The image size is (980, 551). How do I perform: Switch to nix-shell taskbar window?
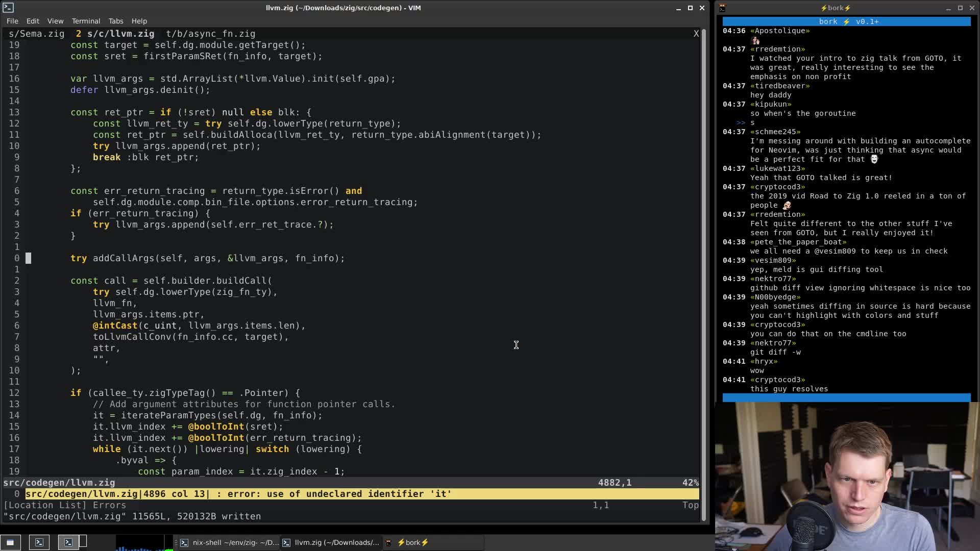click(x=230, y=542)
